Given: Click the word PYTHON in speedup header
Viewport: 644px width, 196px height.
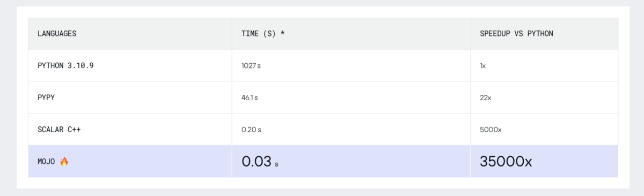Looking at the screenshot, I should (x=540, y=34).
